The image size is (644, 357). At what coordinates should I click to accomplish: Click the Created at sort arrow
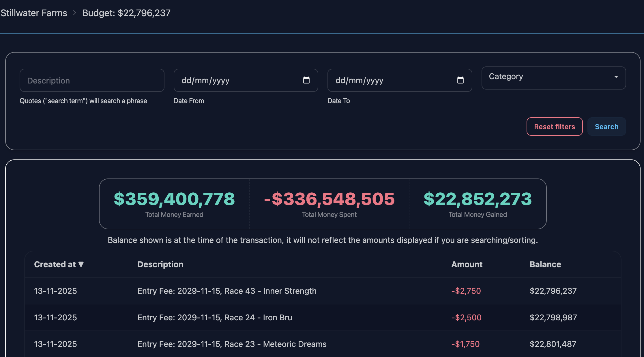pyautogui.click(x=81, y=264)
